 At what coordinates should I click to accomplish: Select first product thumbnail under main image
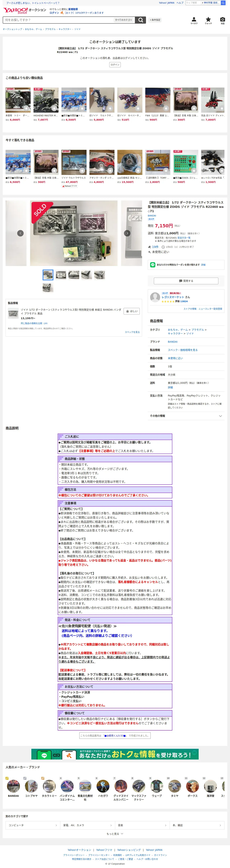click(x=48, y=275)
